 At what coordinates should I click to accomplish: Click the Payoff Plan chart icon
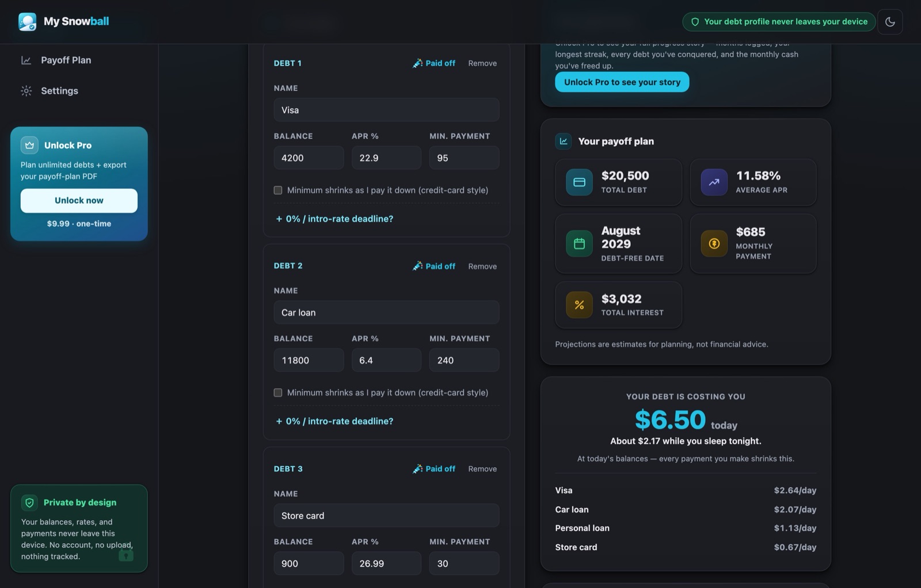point(26,60)
